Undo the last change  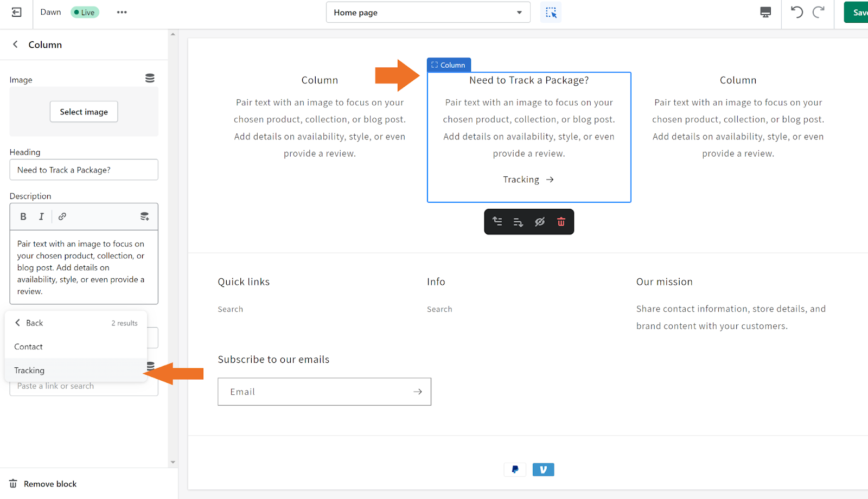[x=796, y=12]
